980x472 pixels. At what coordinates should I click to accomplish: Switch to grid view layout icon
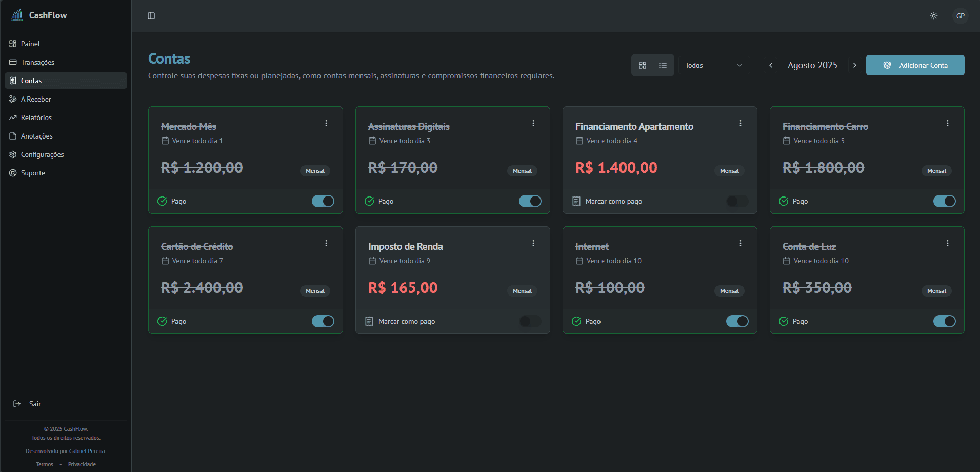[x=643, y=65]
